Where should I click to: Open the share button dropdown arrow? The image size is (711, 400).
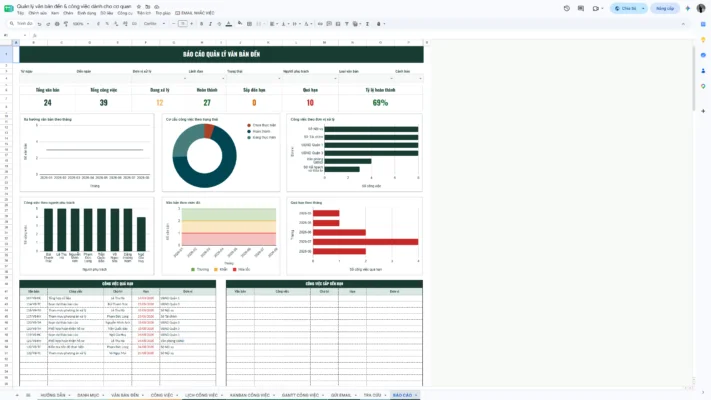[643, 8]
